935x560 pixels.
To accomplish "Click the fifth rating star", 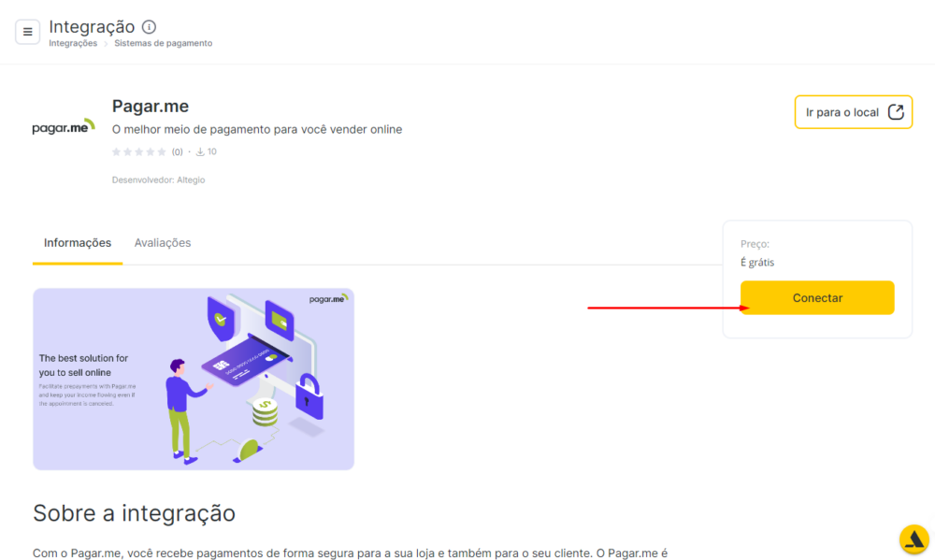I will pos(162,152).
